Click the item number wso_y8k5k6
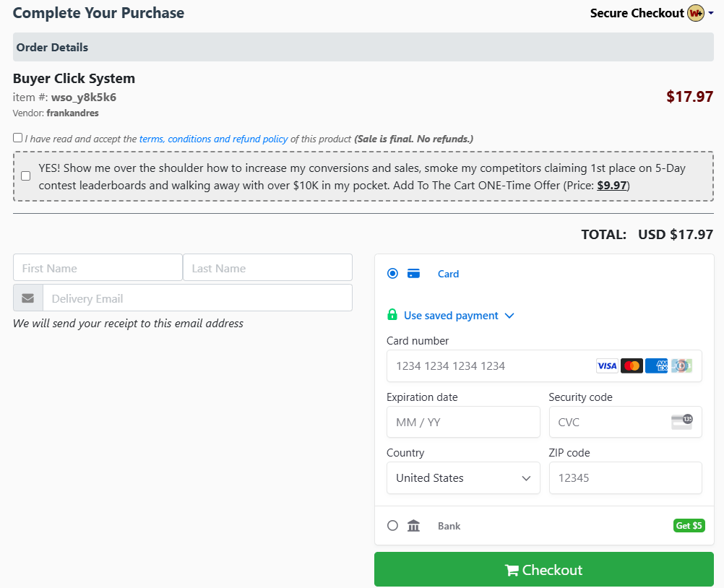This screenshot has width=724, height=588. [84, 98]
